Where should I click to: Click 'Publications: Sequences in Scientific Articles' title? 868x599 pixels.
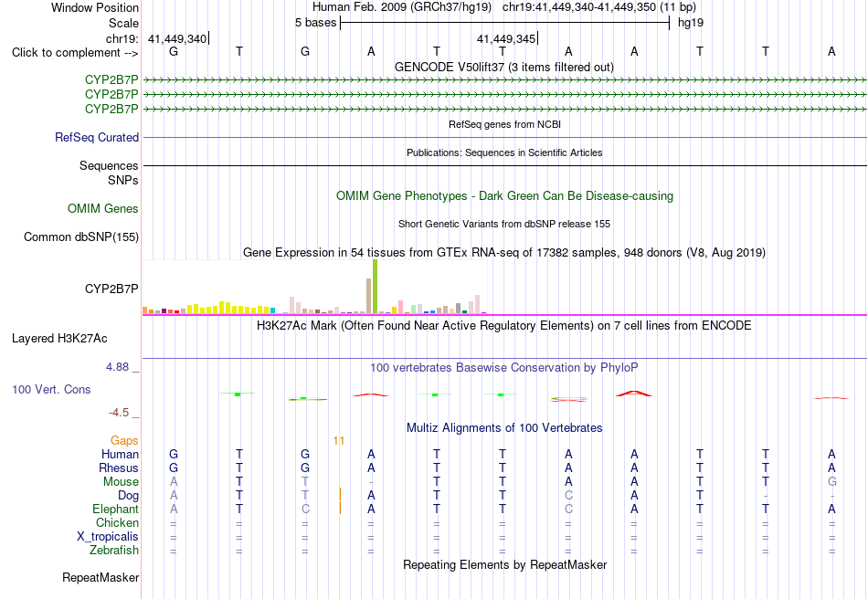pos(504,152)
